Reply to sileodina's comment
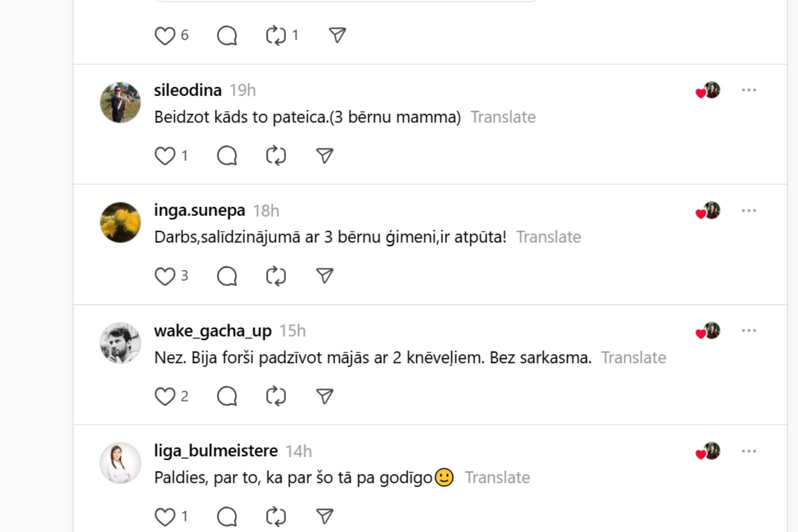 pos(227,156)
